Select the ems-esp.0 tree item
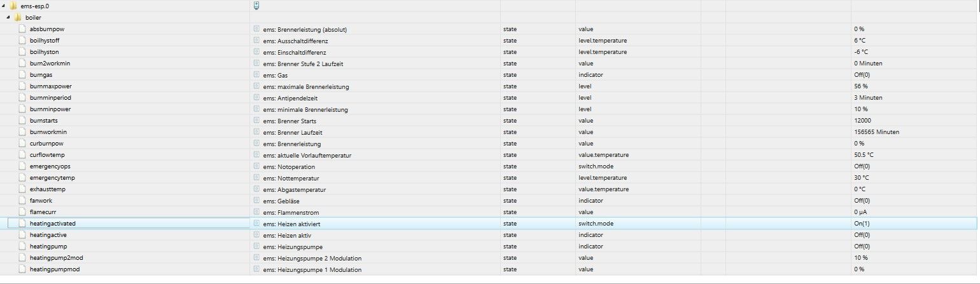 35,6
